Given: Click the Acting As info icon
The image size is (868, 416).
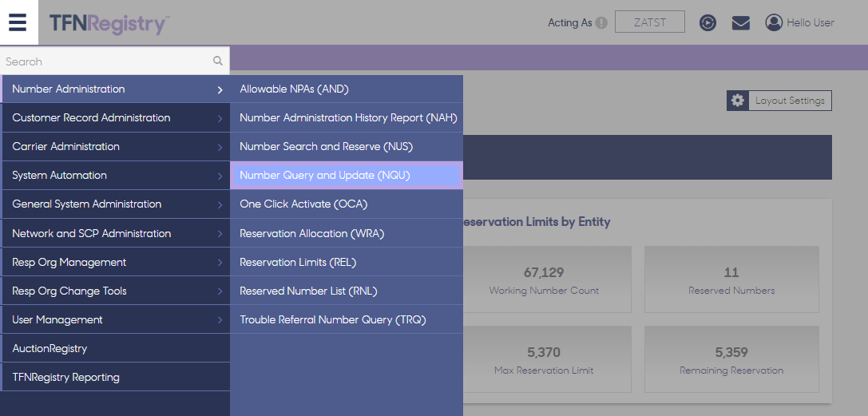Looking at the screenshot, I should pos(602,23).
